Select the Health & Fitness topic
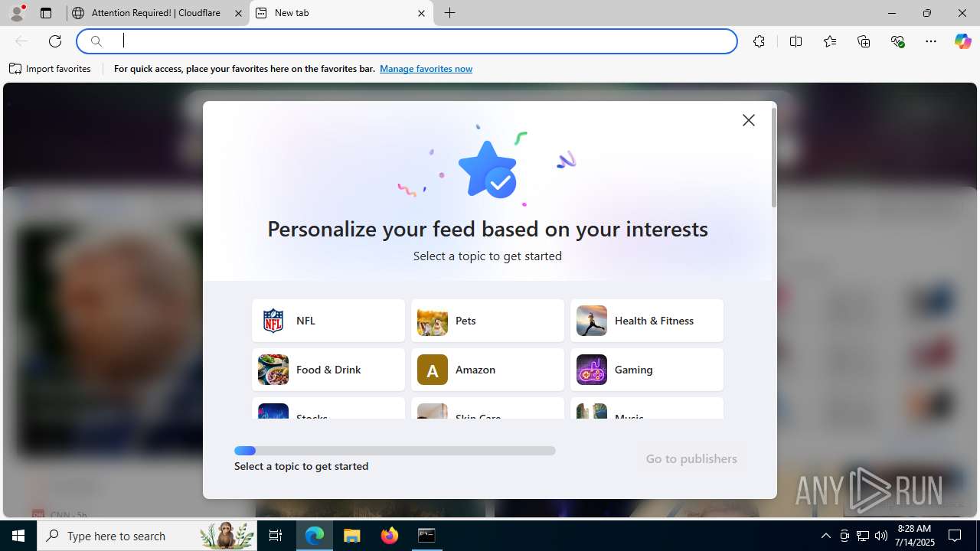This screenshot has width=980, height=551. point(647,321)
